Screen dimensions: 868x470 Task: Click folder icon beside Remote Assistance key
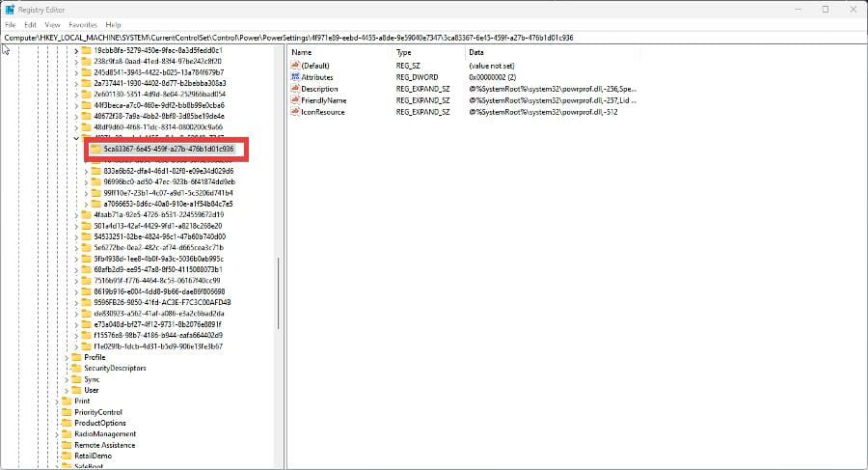click(x=67, y=445)
